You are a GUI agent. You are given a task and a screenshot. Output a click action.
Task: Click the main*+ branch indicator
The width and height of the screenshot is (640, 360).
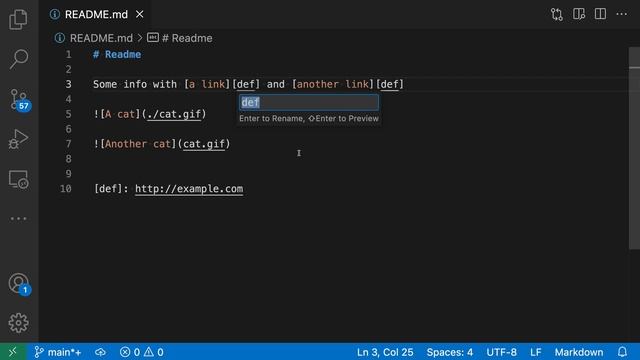click(58, 352)
